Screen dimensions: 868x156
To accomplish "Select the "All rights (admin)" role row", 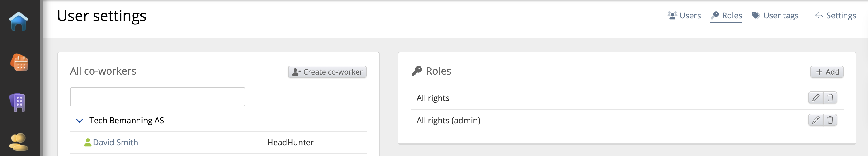I will 448,120.
